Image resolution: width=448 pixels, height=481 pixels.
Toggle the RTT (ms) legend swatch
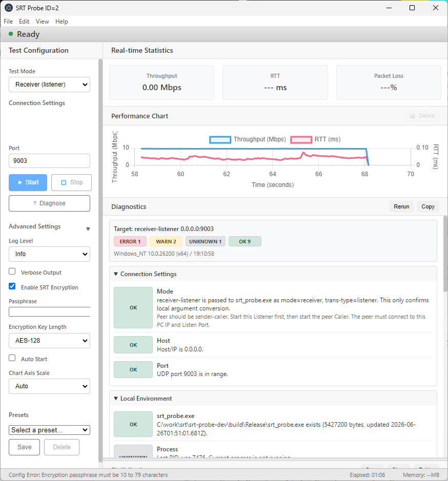[301, 139]
